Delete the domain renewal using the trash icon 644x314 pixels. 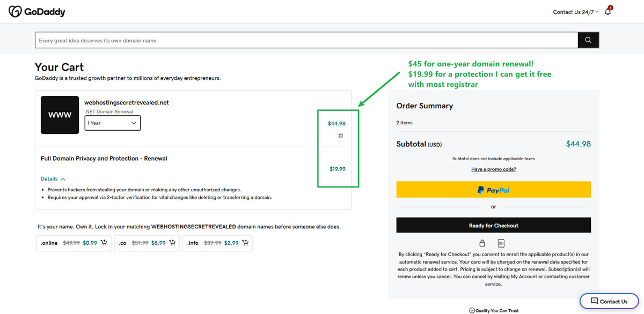[x=340, y=137]
